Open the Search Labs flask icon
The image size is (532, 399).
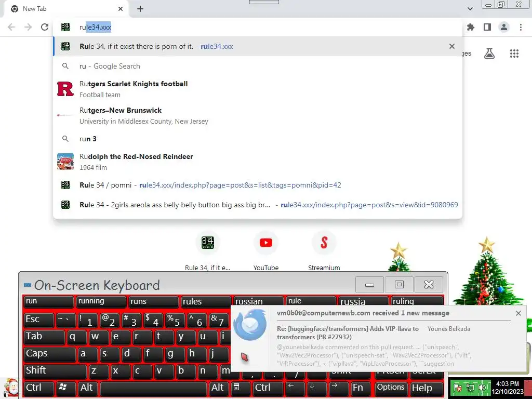(x=489, y=54)
